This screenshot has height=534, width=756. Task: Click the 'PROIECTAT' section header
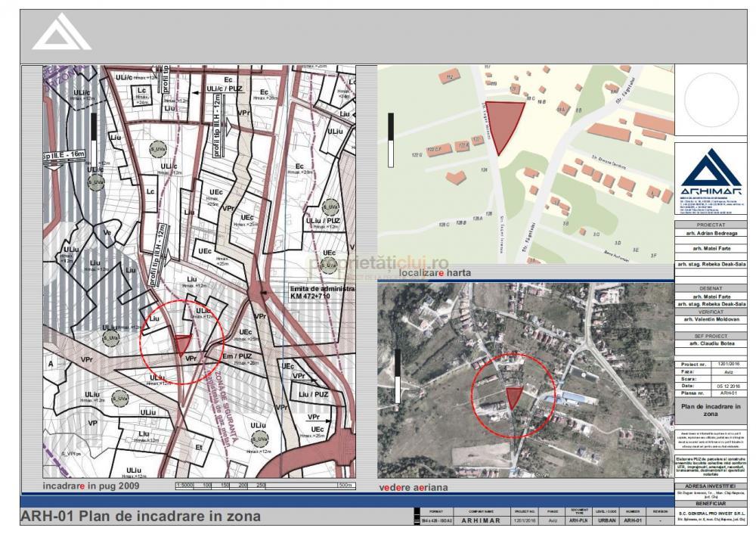(x=710, y=225)
